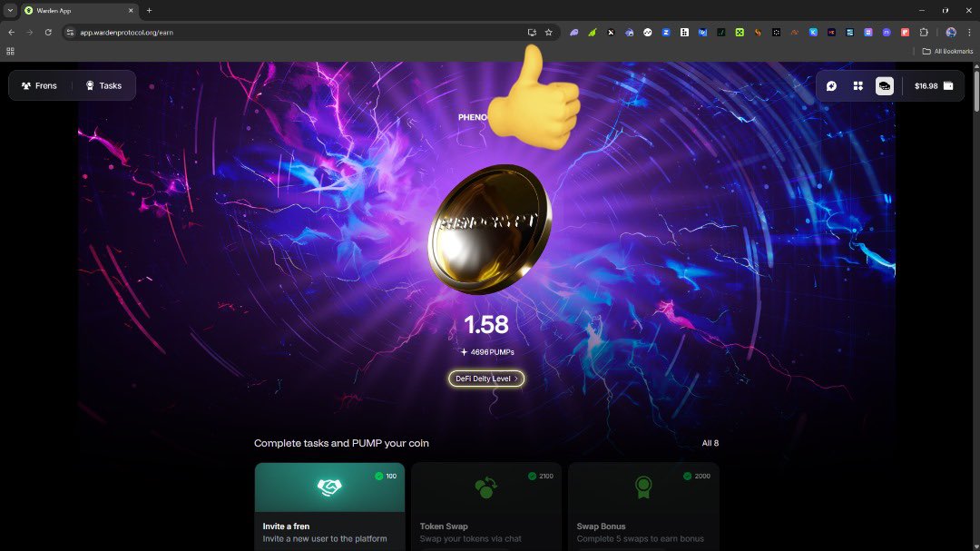Open the Swap Bonus task card
This screenshot has height=551, width=980.
pyautogui.click(x=643, y=507)
